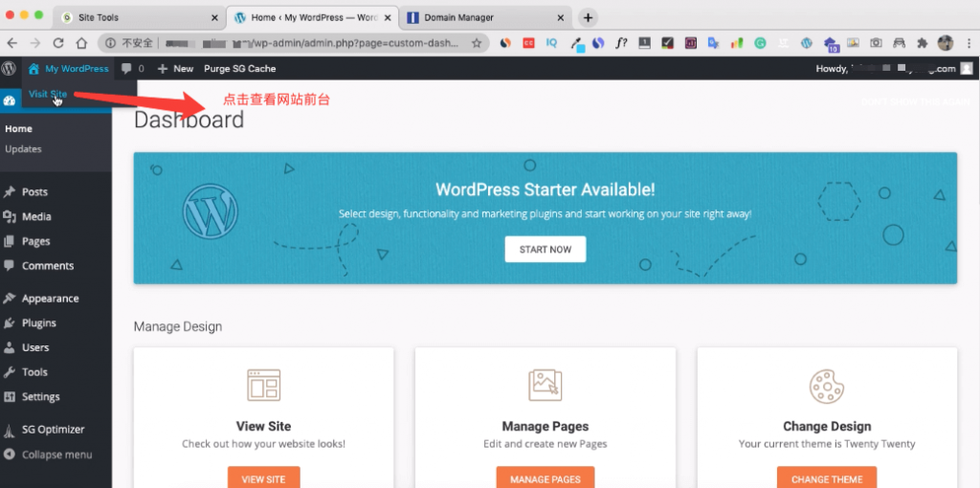This screenshot has width=980, height=488.
Task: Click the Collapse menu arrow icon
Action: click(9, 455)
